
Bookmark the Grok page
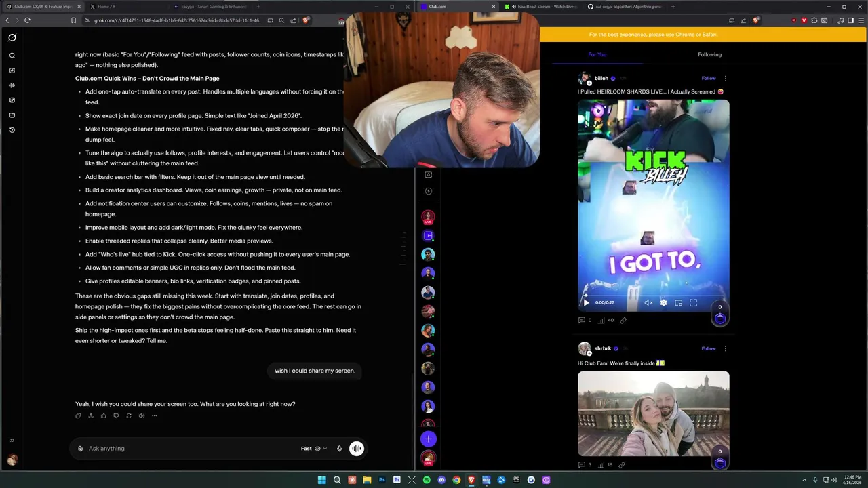[73, 20]
